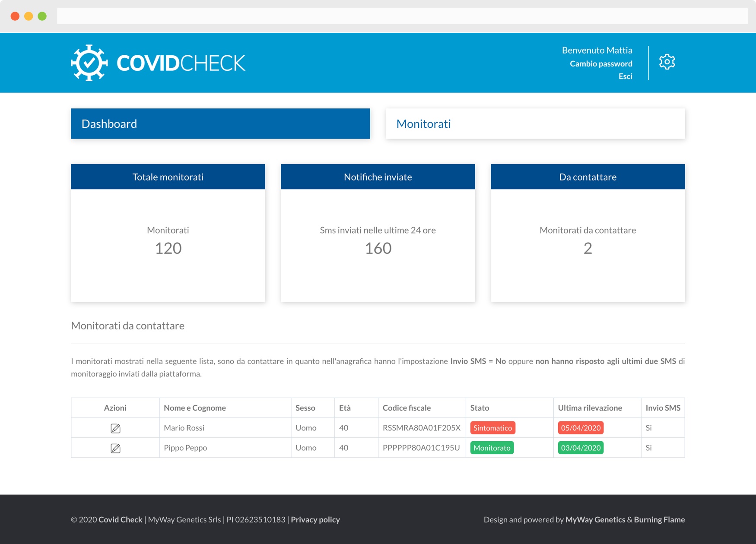Click the CovidCheck virus logo icon
This screenshot has width=756, height=544.
click(x=89, y=63)
